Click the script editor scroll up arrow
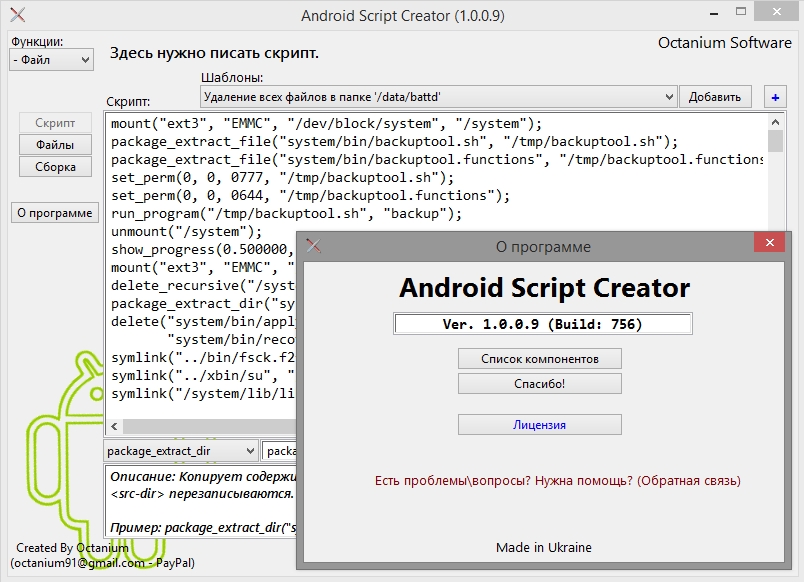Screen dimensions: 804x582 (775, 122)
